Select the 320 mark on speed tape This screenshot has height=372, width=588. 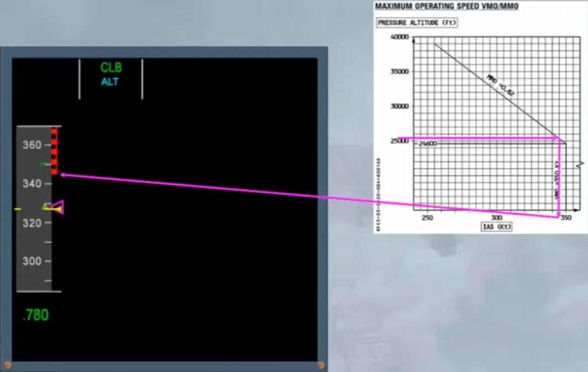32,223
